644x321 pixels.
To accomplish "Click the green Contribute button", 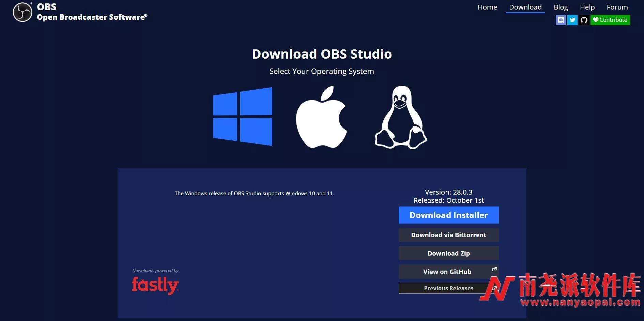I will (610, 20).
